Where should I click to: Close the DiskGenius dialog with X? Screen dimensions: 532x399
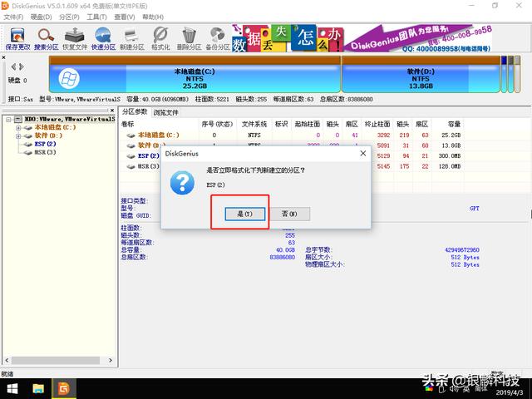click(363, 153)
